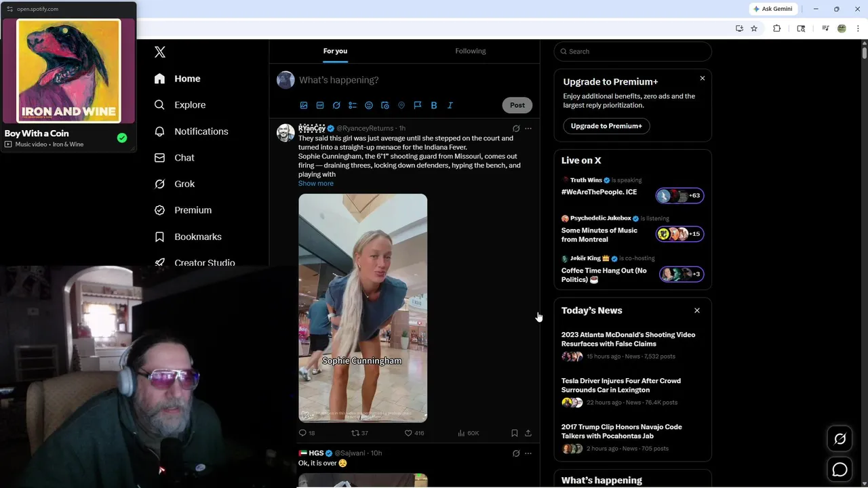Open Grok in the sidebar
This screenshot has width=868, height=488.
[x=174, y=184]
